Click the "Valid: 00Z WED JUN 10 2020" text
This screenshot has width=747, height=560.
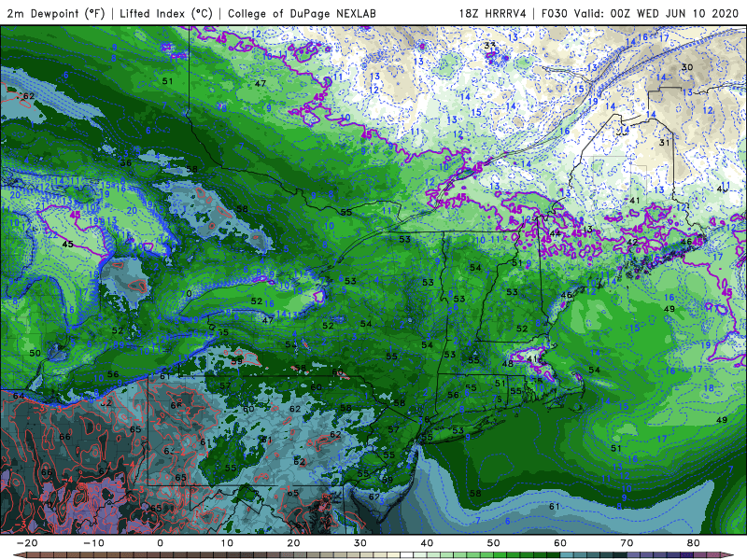pos(657,13)
